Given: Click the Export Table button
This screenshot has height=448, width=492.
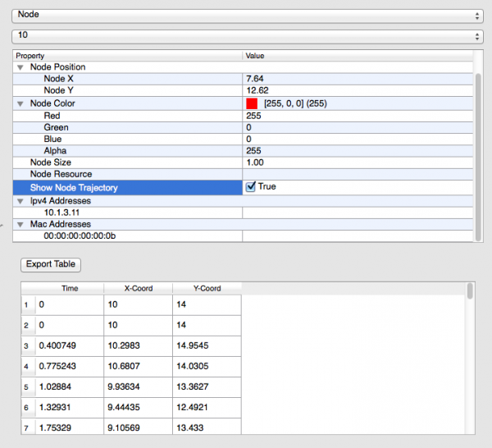Looking at the screenshot, I should coord(50,264).
